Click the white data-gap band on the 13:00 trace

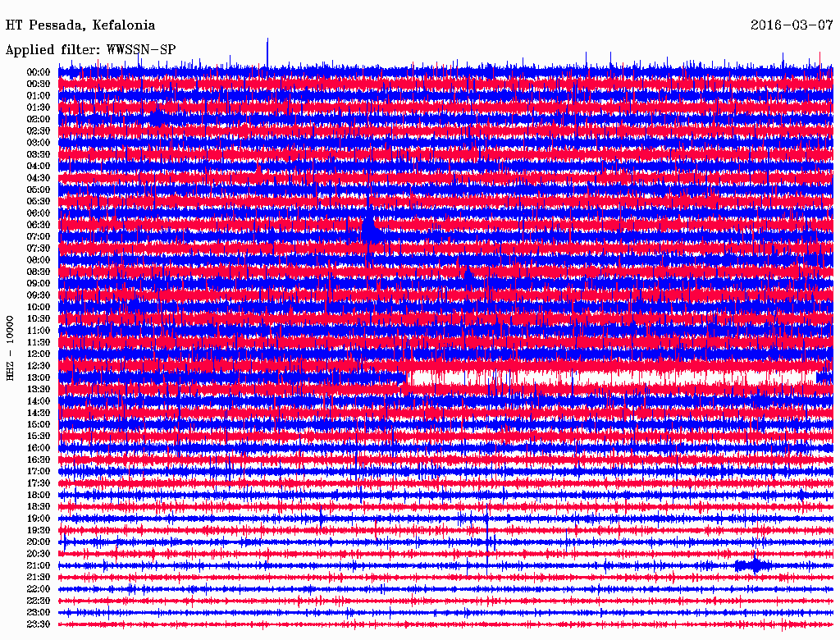point(610,377)
